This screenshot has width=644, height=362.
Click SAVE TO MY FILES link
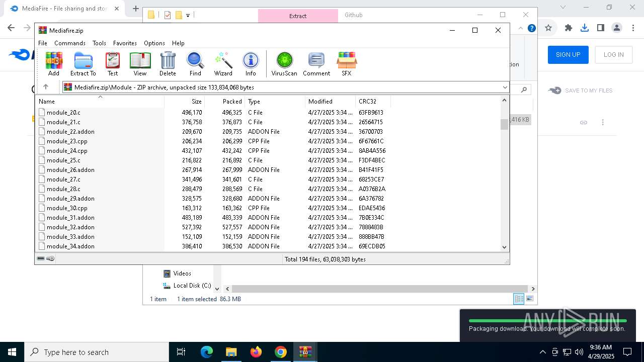pyautogui.click(x=581, y=90)
